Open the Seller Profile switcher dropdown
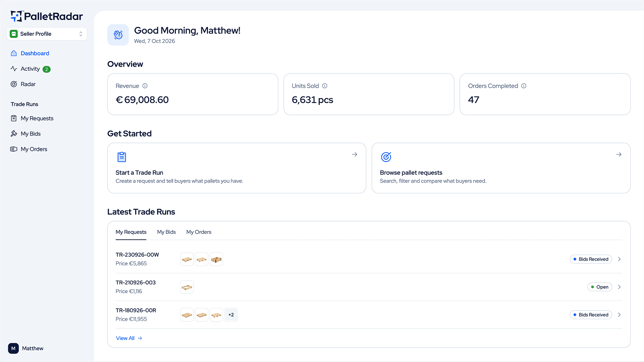Screen dimensions: 644x362 (47, 34)
